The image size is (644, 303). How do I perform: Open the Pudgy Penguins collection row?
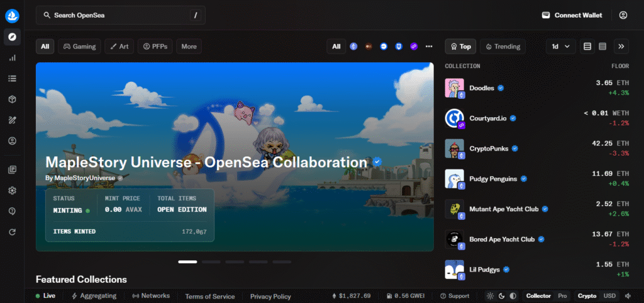click(537, 179)
